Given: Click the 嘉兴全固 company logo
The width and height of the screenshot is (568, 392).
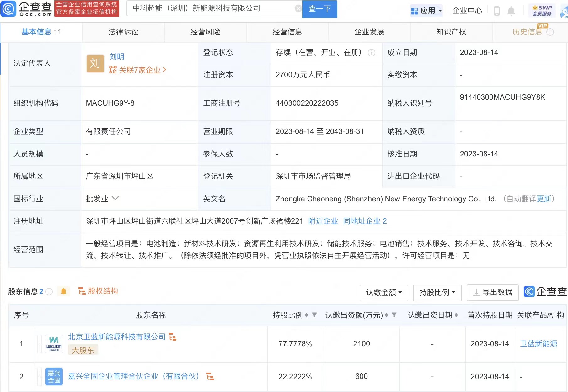Looking at the screenshot, I should click(x=54, y=377).
